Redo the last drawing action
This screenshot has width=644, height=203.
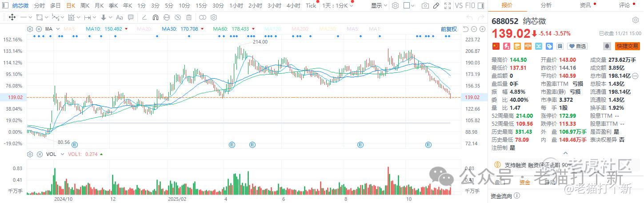coord(481,17)
